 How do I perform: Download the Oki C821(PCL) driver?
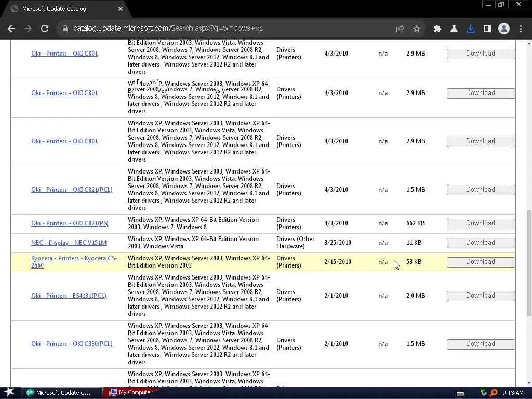tap(481, 190)
